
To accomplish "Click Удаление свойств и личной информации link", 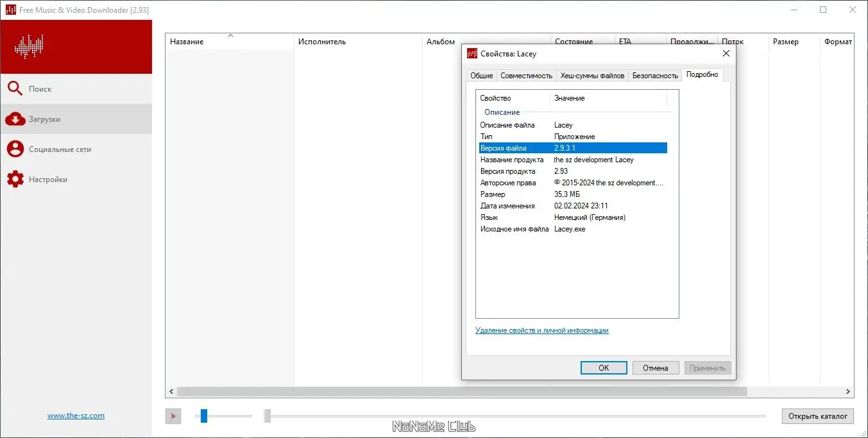I will pyautogui.click(x=542, y=331).
